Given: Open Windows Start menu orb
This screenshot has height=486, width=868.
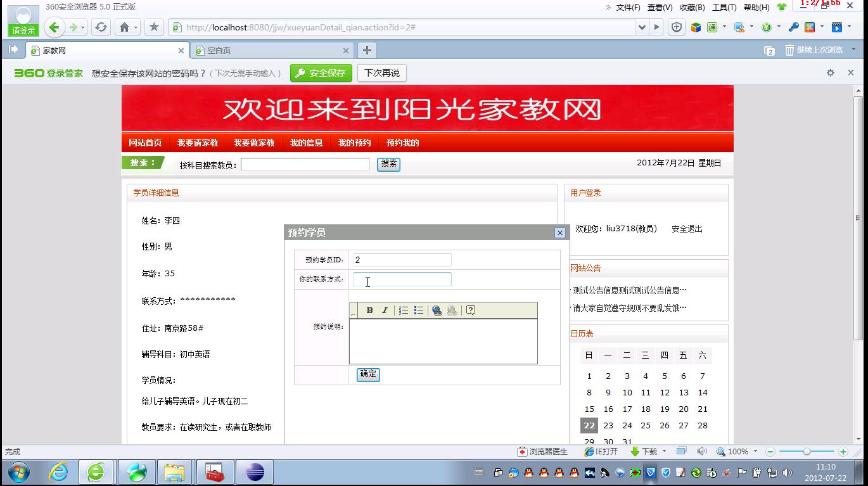Looking at the screenshot, I should click(18, 472).
